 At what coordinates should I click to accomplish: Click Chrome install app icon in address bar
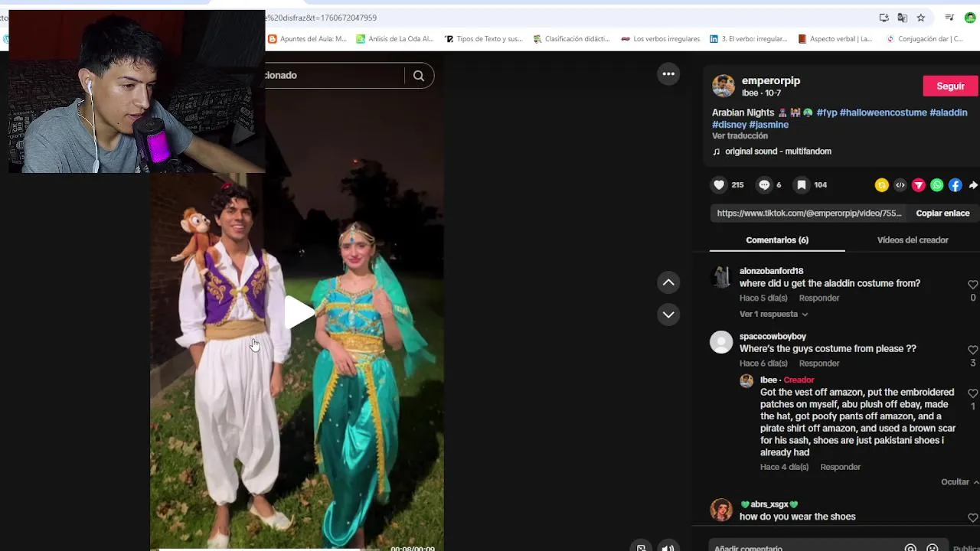pos(884,18)
